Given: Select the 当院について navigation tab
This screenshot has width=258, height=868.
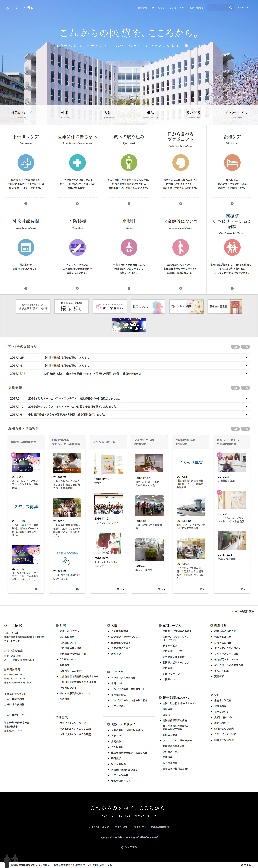Looking at the screenshot, I should [x=22, y=115].
